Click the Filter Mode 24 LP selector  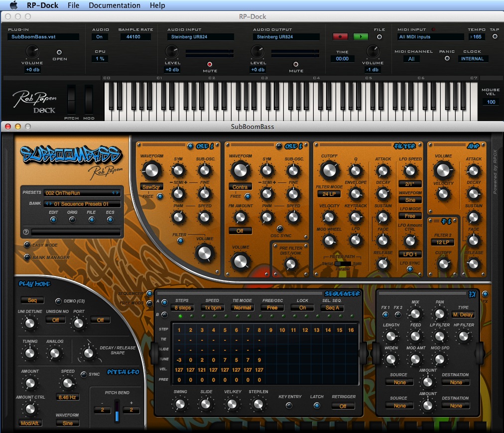(x=329, y=194)
